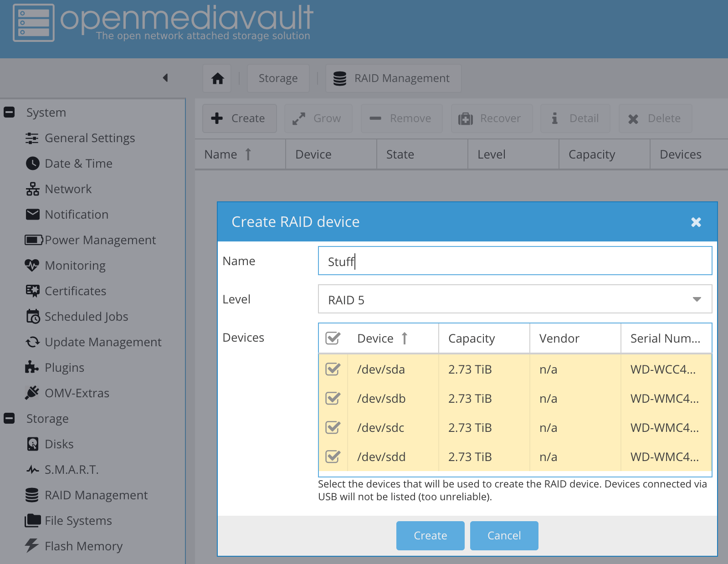Open General Settings in sidebar
728x564 pixels.
pyautogui.click(x=90, y=138)
